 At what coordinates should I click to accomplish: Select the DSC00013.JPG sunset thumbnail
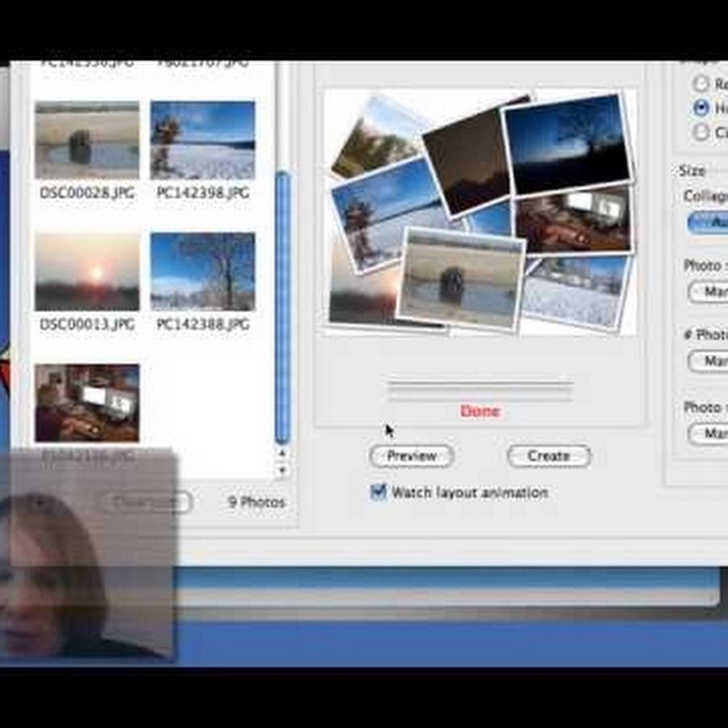[87, 272]
